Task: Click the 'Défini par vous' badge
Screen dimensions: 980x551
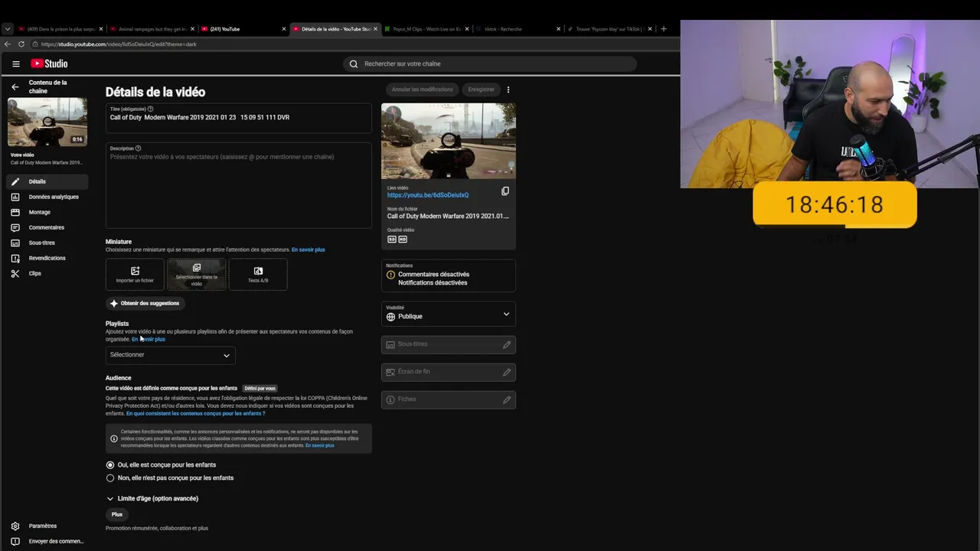Action: click(260, 389)
